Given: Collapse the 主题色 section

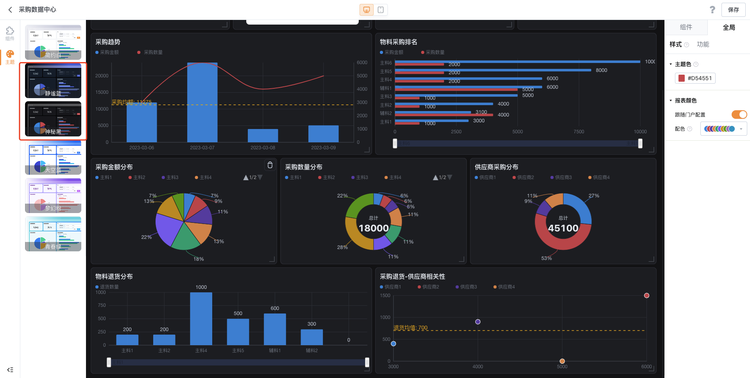Looking at the screenshot, I should click(671, 64).
